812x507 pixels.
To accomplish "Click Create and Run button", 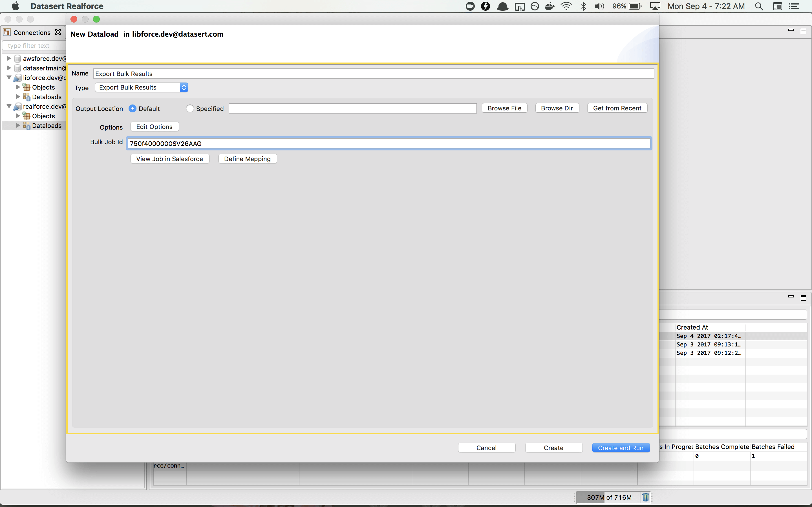I will 620,448.
